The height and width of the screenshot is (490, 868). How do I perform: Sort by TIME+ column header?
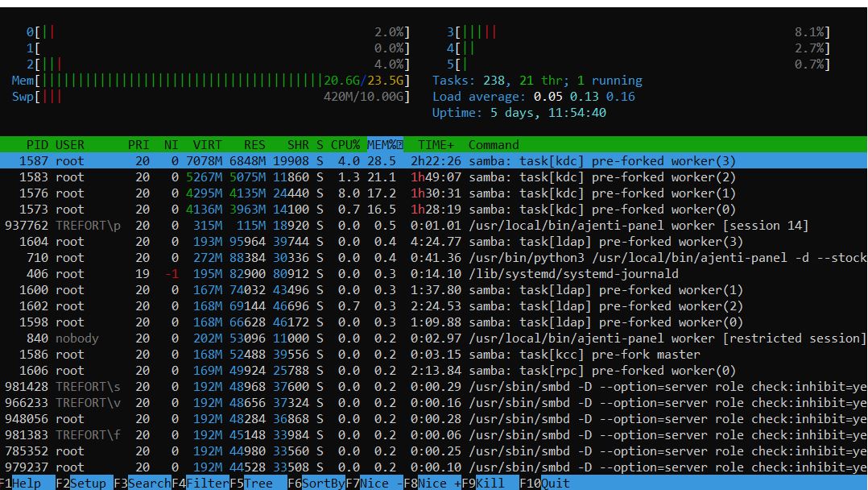pyautogui.click(x=435, y=145)
